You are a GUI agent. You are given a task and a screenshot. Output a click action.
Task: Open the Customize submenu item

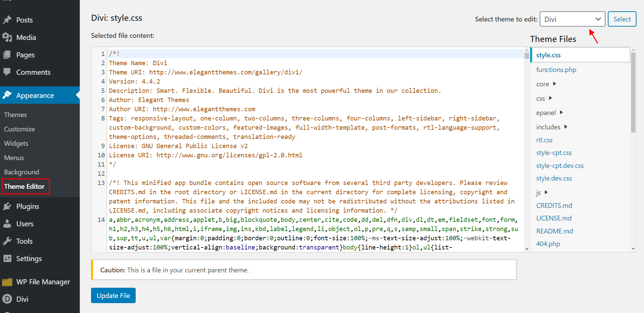pyautogui.click(x=19, y=129)
